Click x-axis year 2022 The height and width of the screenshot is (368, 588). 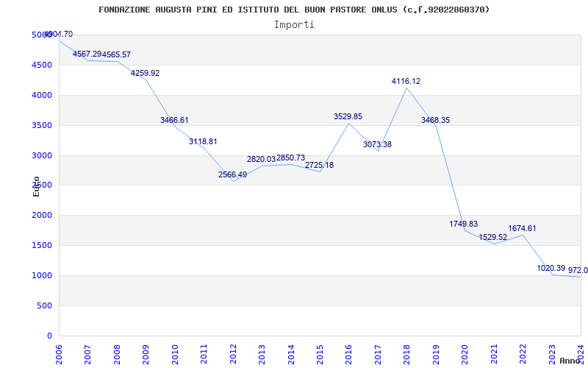coord(523,355)
